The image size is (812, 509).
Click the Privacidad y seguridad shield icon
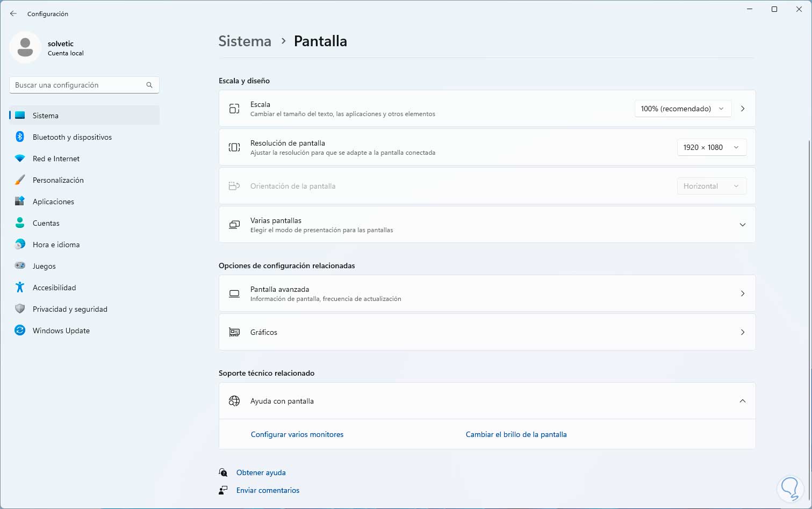20,309
